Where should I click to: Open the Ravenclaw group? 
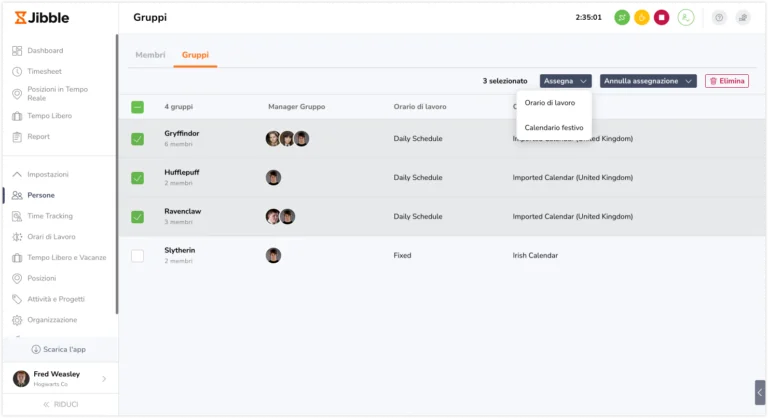[x=183, y=211]
